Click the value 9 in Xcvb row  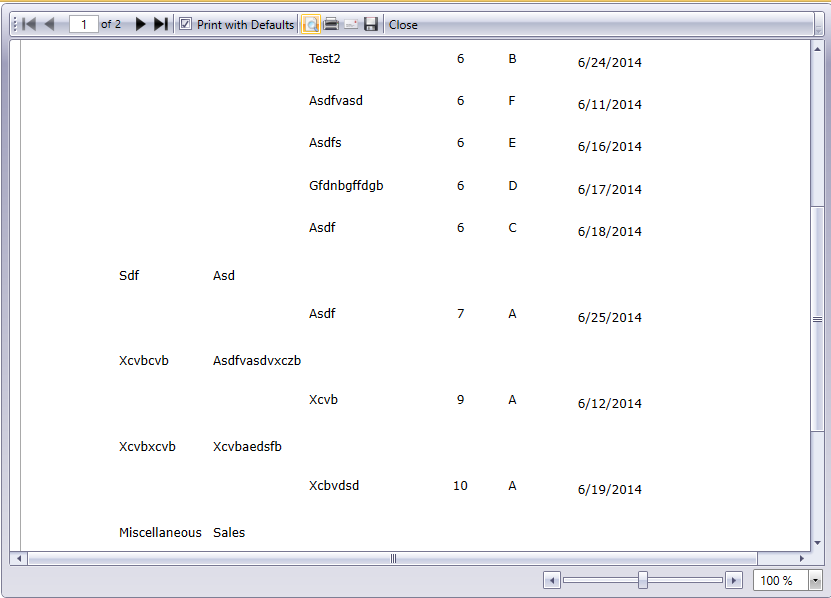point(461,400)
